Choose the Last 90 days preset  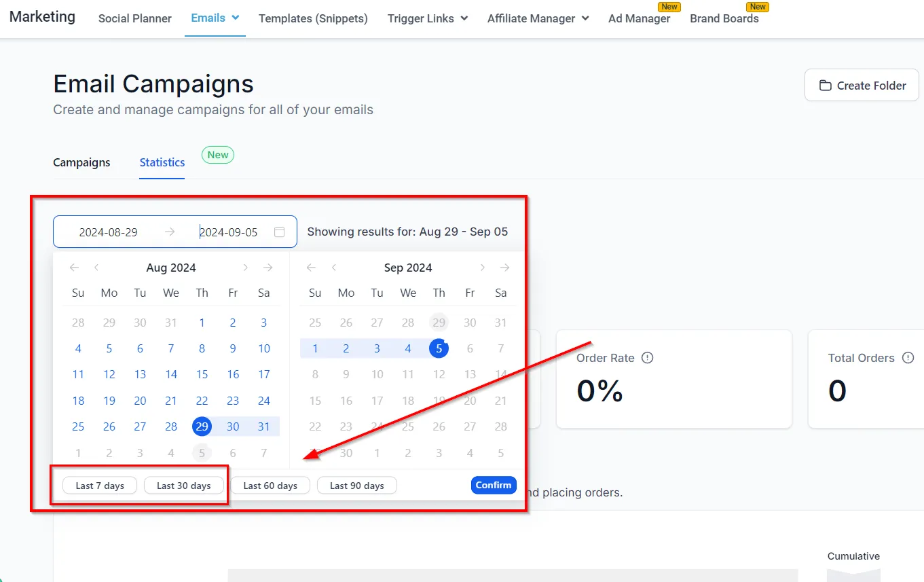(x=357, y=486)
